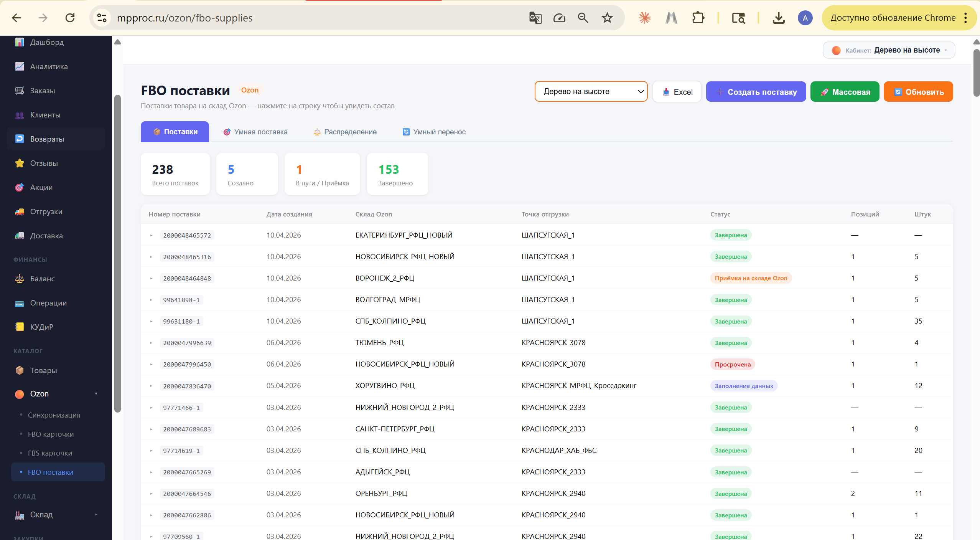Reload the page
The image size is (980, 540).
(x=70, y=18)
